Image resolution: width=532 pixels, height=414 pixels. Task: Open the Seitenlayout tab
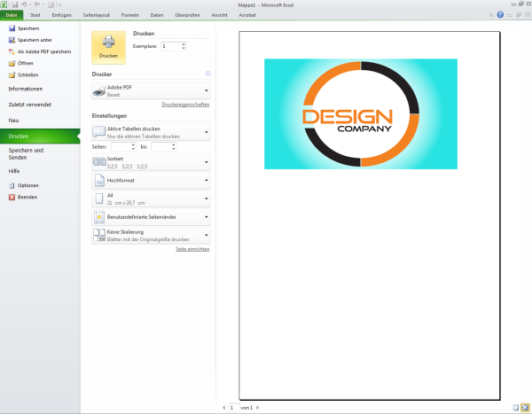point(97,15)
